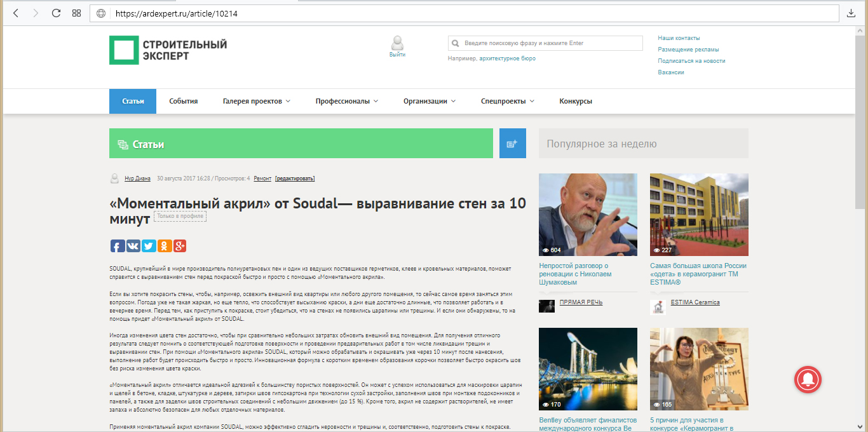The width and height of the screenshot is (868, 432).
Task: Go back with browser back arrow
Action: pos(16,13)
